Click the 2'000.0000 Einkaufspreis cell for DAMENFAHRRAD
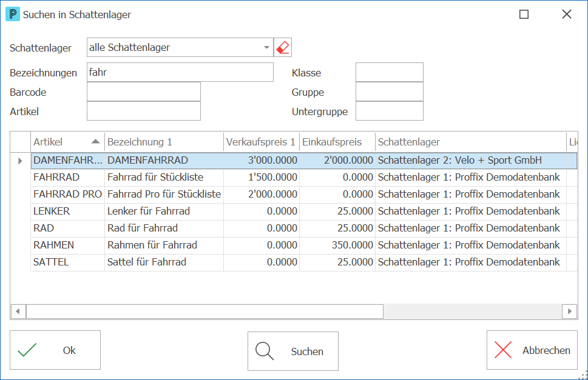Viewport: 588px width, 380px height. point(337,161)
